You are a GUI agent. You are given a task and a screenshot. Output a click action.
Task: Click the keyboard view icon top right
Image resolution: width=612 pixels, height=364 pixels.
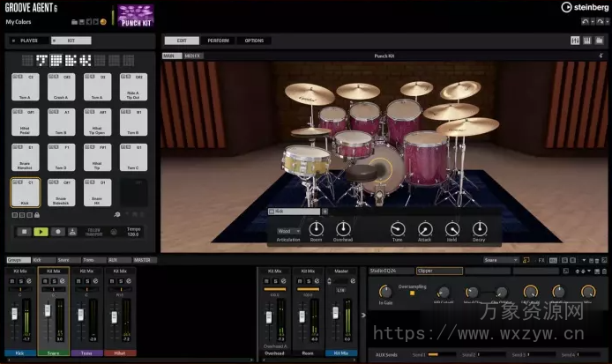587,41
